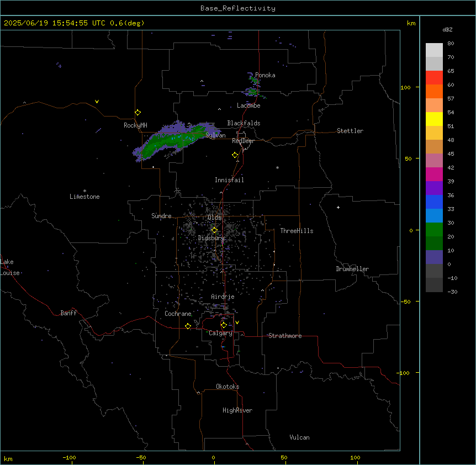
Task: Click the HighRiver label
Action: [237, 410]
